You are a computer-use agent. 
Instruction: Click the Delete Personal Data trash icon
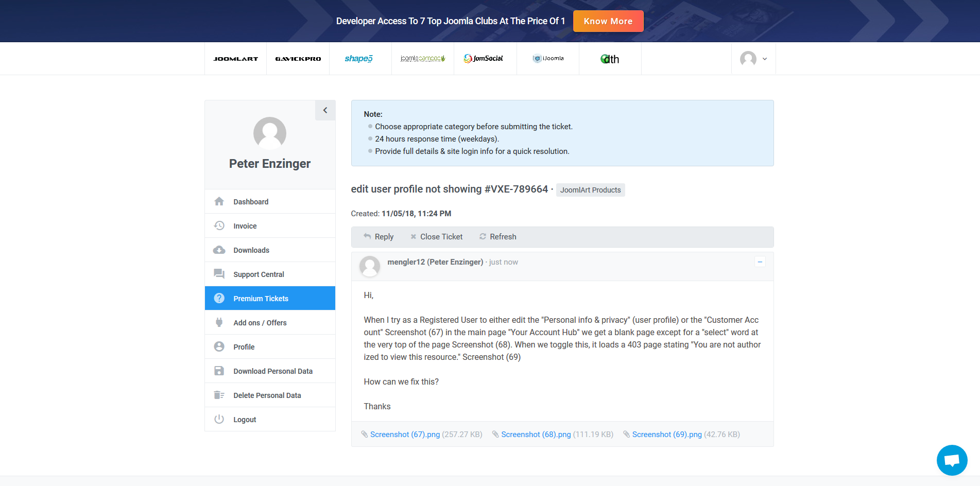[219, 395]
